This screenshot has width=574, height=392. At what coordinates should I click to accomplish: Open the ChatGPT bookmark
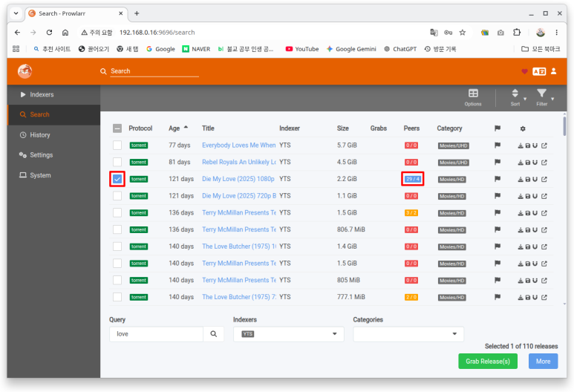(400, 49)
